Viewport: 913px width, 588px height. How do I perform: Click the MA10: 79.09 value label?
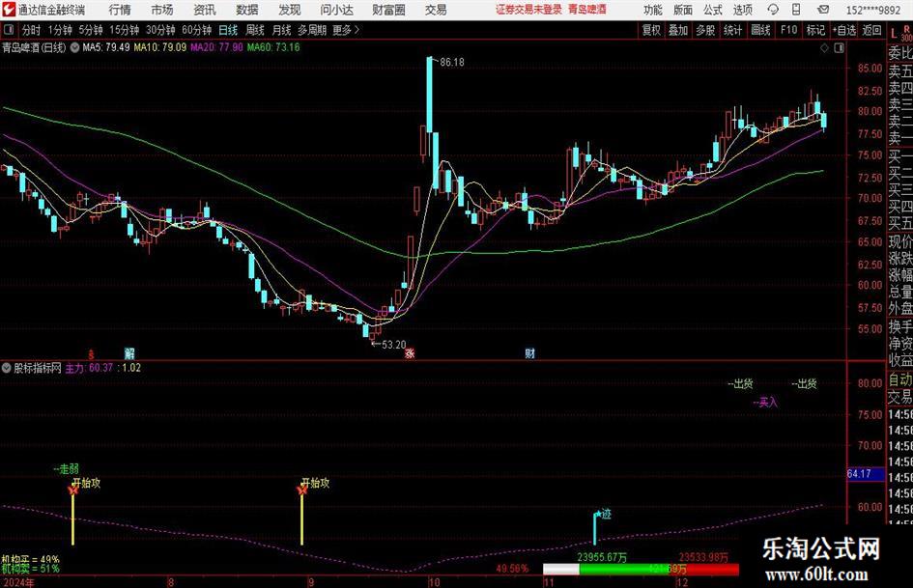[x=160, y=47]
